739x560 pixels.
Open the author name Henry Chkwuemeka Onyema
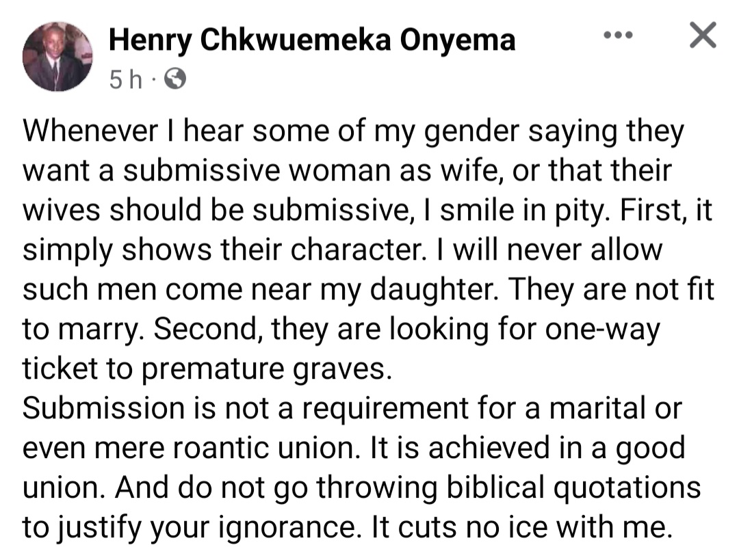(312, 40)
